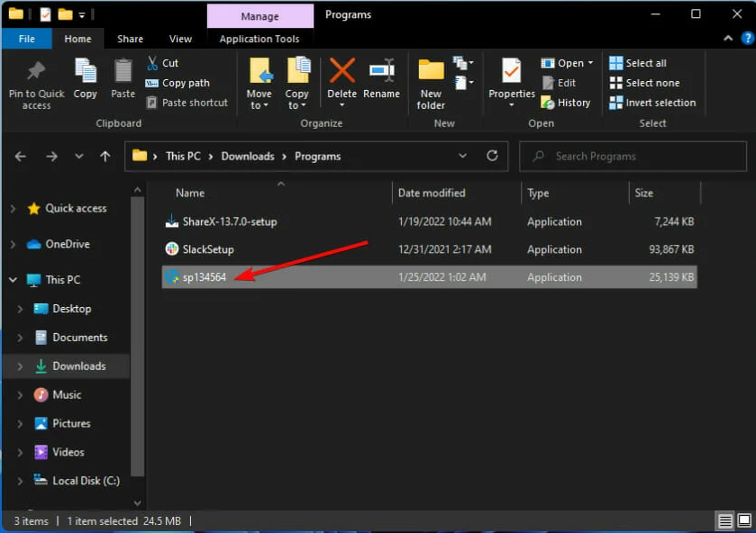Go back with the Back arrow

tap(20, 156)
